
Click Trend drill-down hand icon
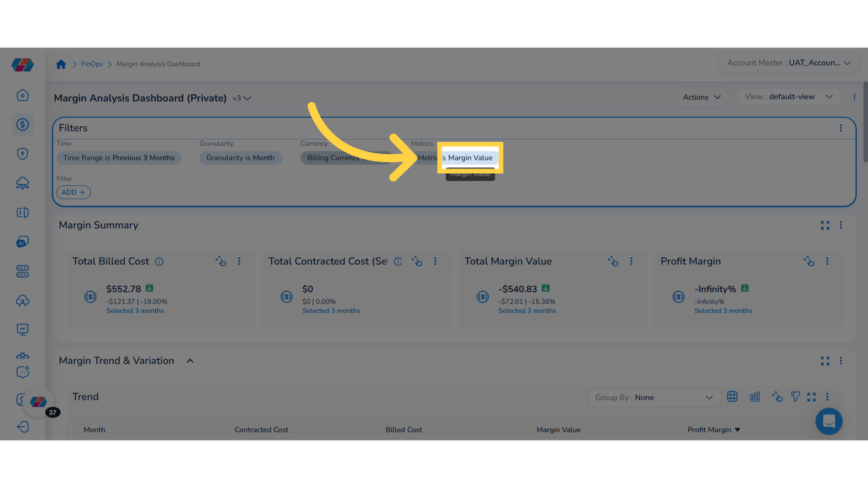(x=777, y=397)
